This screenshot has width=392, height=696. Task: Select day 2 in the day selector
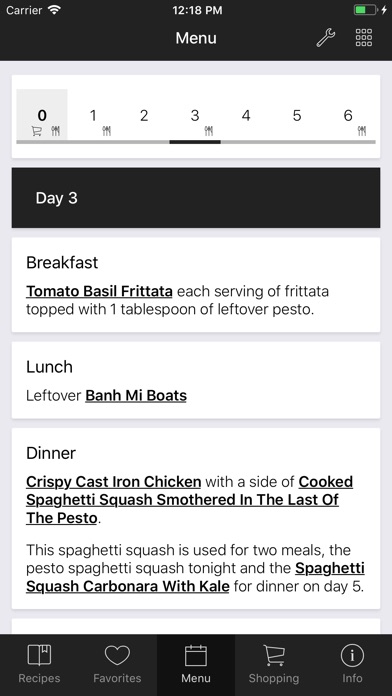point(144,115)
